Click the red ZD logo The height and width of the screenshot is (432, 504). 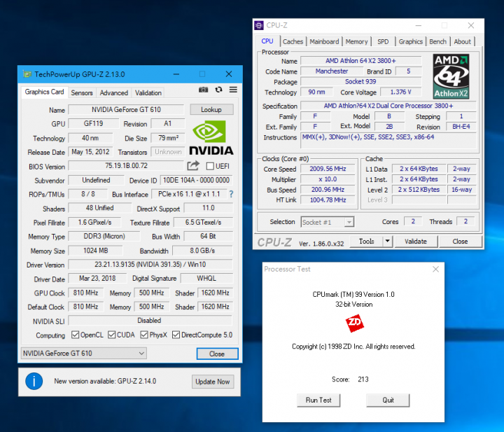pyautogui.click(x=354, y=323)
